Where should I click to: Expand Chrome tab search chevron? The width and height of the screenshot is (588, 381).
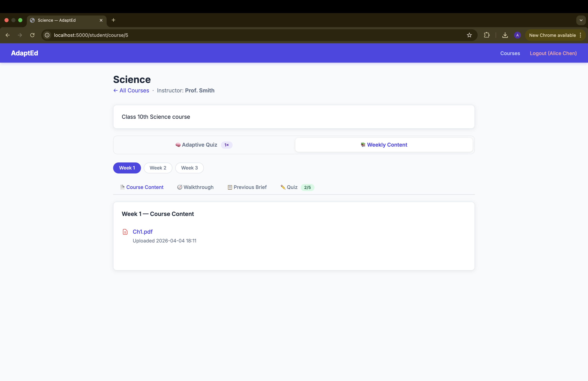pos(581,20)
